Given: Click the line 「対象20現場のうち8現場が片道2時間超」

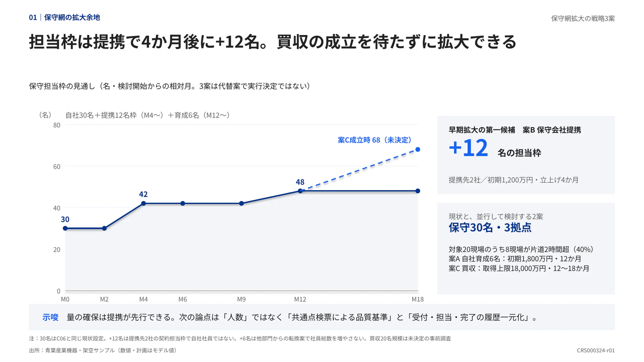Looking at the screenshot, I should (509, 249).
